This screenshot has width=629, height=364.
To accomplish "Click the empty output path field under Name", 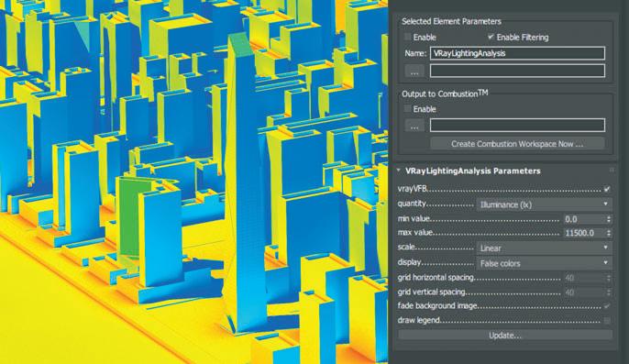I will pyautogui.click(x=517, y=71).
